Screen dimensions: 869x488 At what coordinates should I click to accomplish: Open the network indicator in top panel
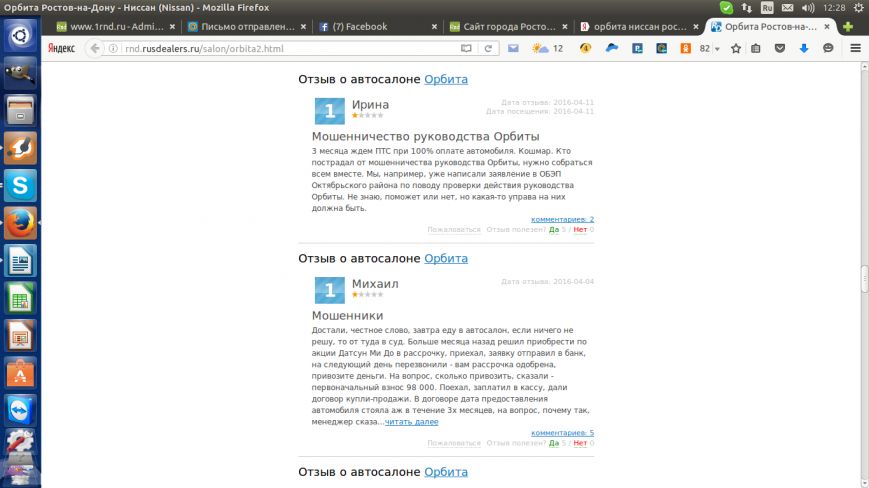pos(747,8)
